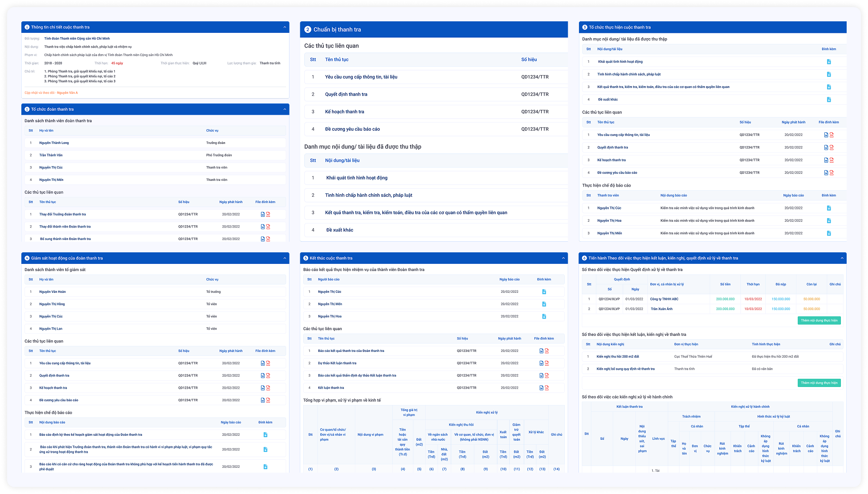Click 'Quyết định thanh tra' row in Chuẩn bị thanh tra
This screenshot has height=494, width=868.
pyautogui.click(x=346, y=94)
